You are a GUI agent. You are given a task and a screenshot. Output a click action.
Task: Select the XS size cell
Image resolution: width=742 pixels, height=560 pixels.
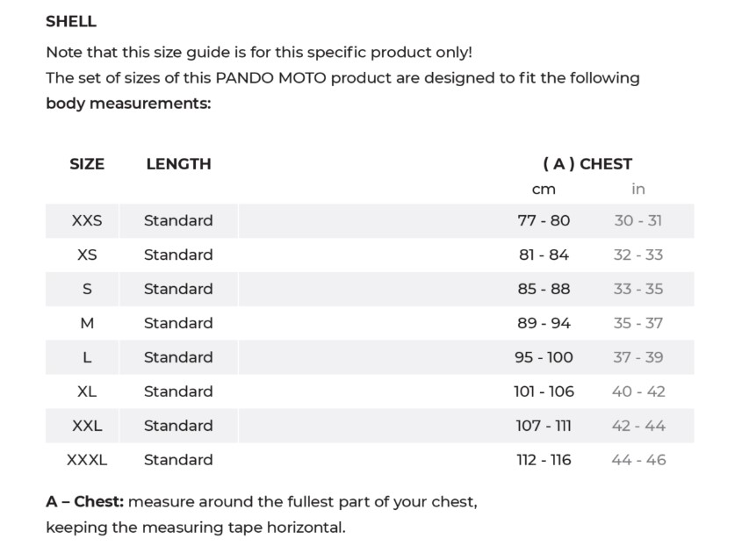pos(87,255)
